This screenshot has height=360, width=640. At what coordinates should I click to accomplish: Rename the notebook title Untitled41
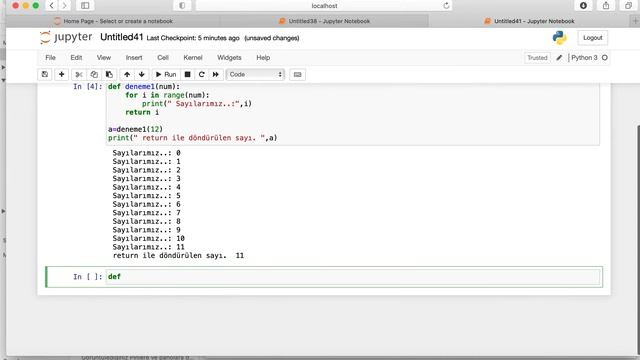pyautogui.click(x=122, y=37)
